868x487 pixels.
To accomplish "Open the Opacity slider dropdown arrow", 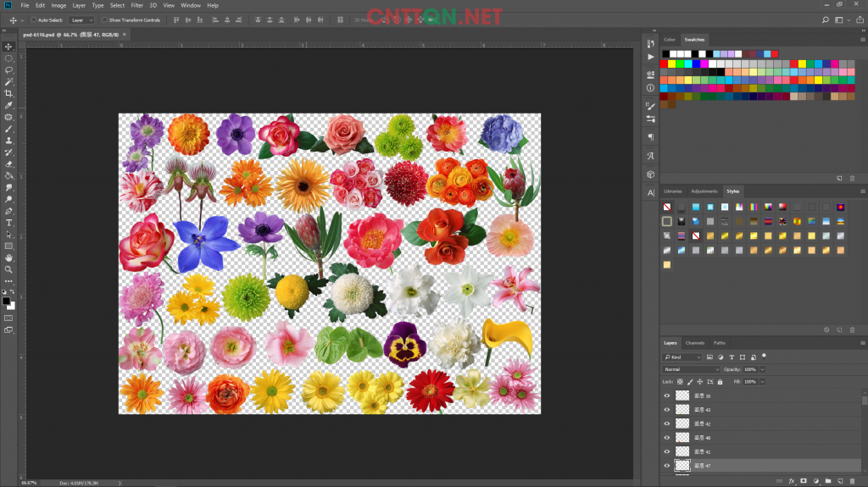I will click(x=762, y=369).
